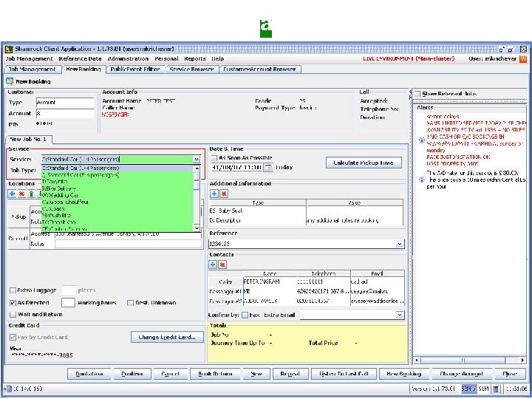The image size is (532, 399).
Task: Add a new contact entry
Action: point(214,264)
